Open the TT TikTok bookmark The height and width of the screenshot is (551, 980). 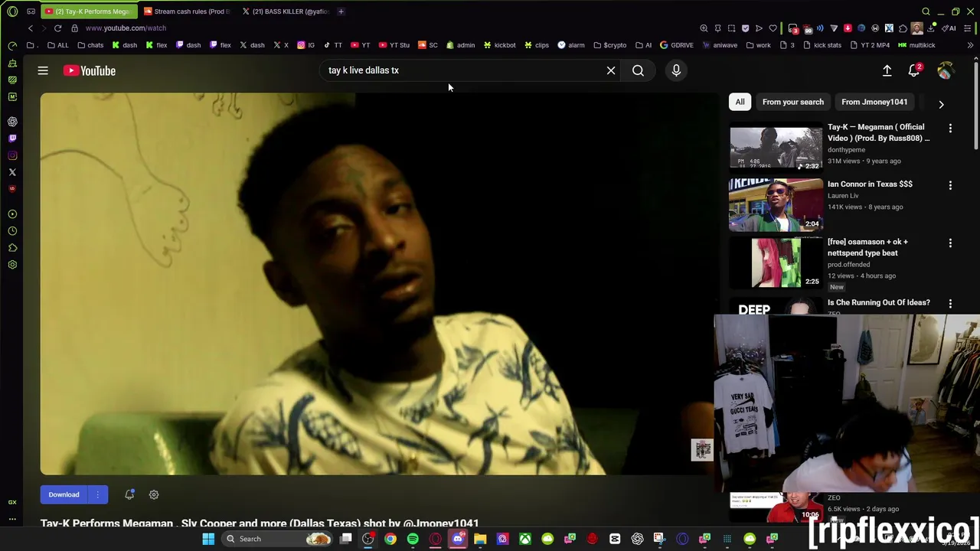tap(333, 45)
